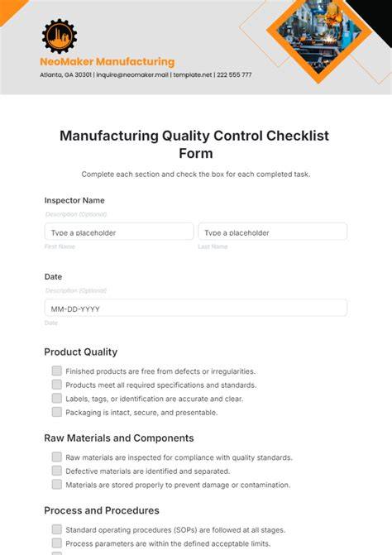Image resolution: width=392 pixels, height=555 pixels.
Task: Enable 'Labels, tags, or identification' checkbox
Action: (56, 398)
